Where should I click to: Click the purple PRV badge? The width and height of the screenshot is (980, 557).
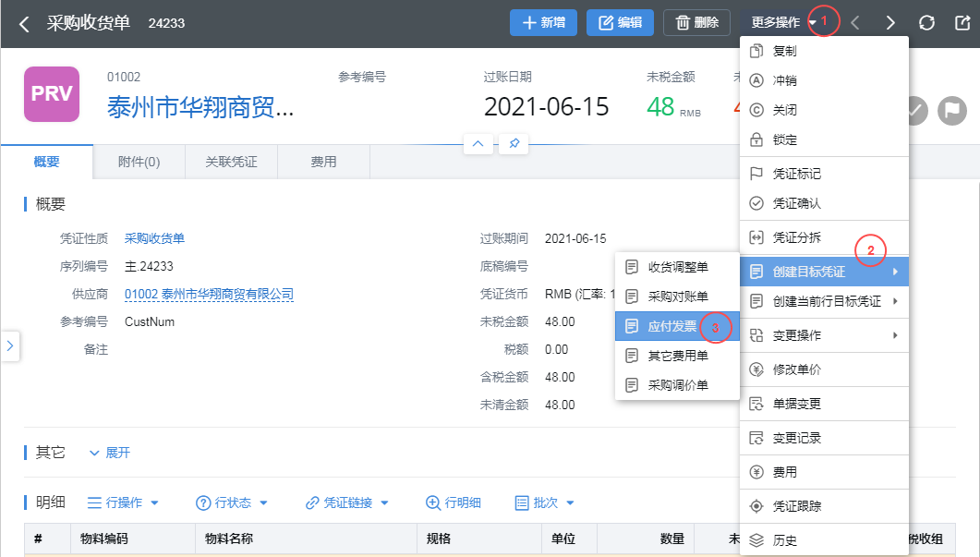point(52,94)
